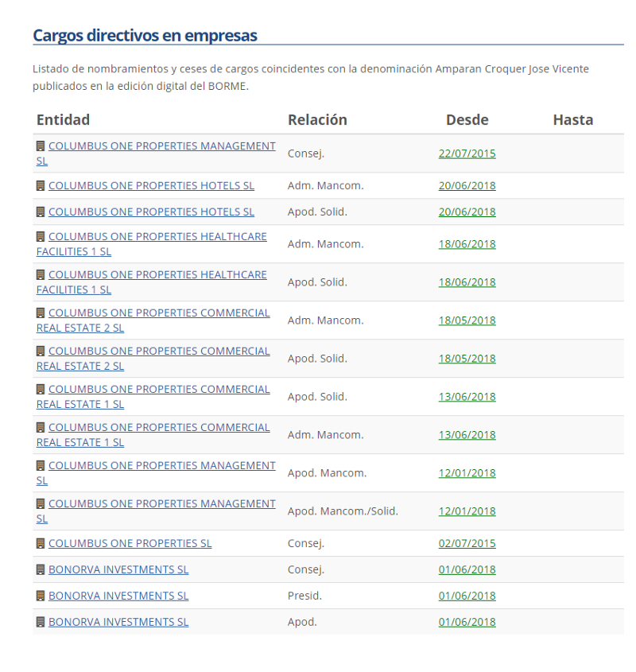Click building icon in Management Consej. 22/07/2015 row
The image size is (636, 672).
[41, 146]
